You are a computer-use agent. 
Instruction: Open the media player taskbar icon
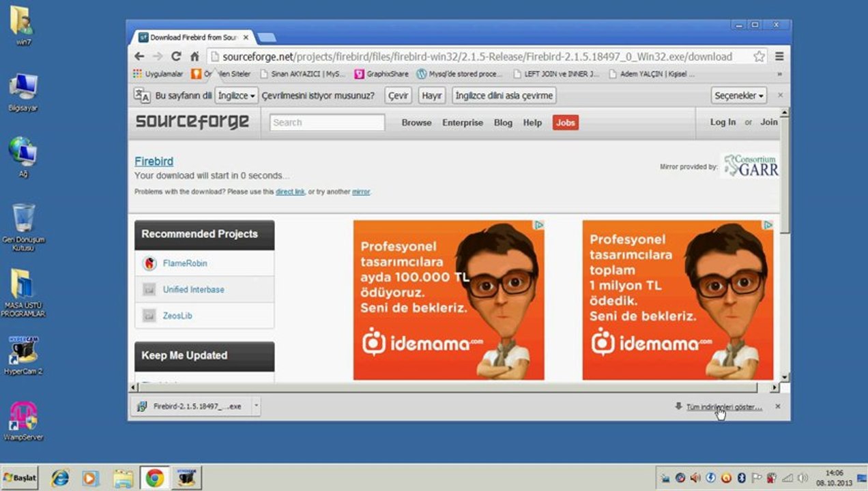click(x=91, y=478)
